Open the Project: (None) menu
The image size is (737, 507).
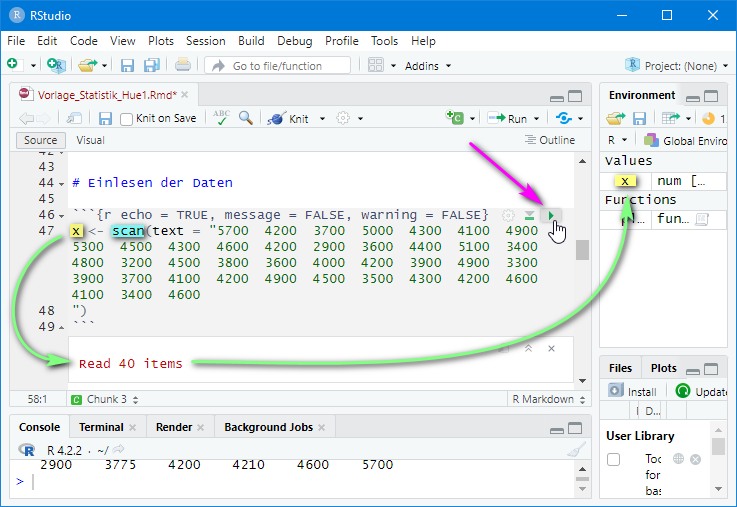[676, 66]
